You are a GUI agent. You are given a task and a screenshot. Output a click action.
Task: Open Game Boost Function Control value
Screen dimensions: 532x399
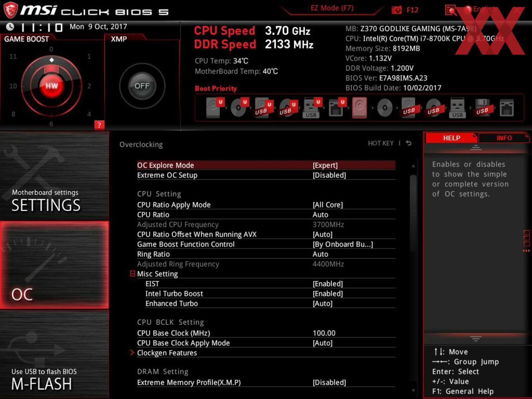pos(343,244)
